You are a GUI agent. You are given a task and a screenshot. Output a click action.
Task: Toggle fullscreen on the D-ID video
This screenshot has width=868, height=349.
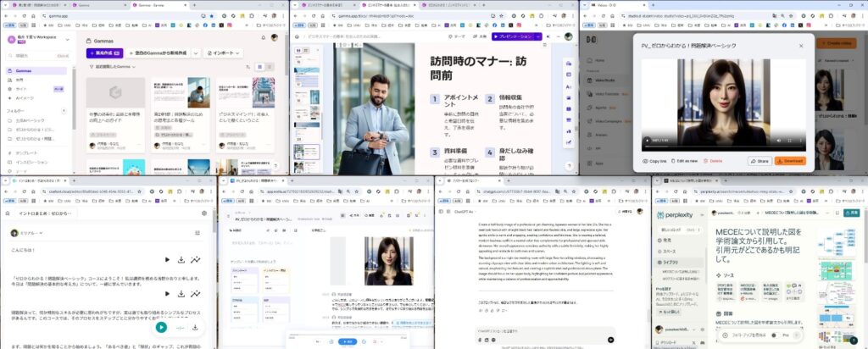coord(788,141)
